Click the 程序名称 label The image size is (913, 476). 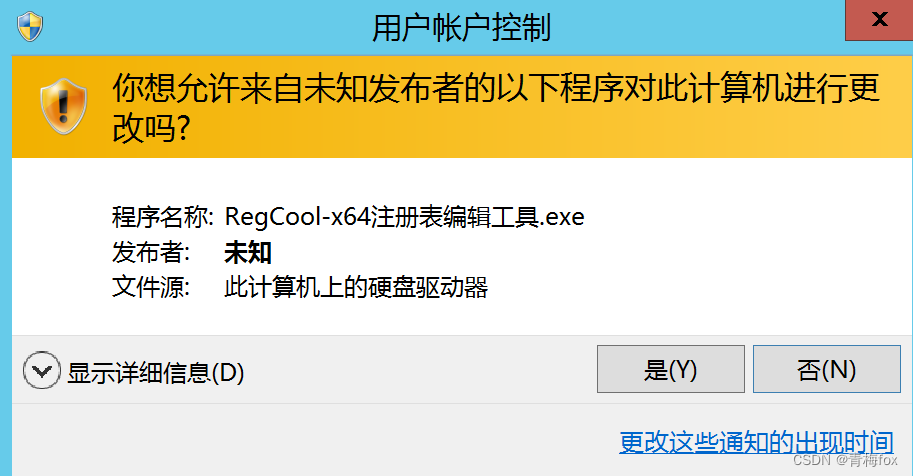[162, 217]
